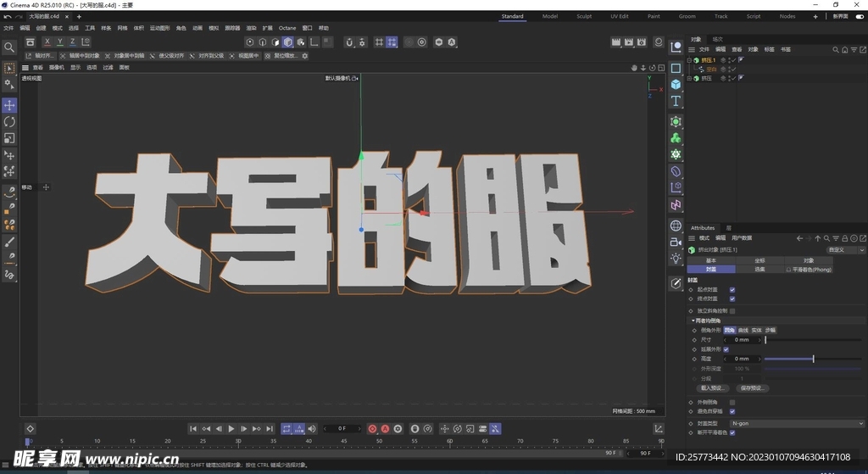Toggle 延展外形 checkbox
This screenshot has width=868, height=474.
click(x=726, y=349)
